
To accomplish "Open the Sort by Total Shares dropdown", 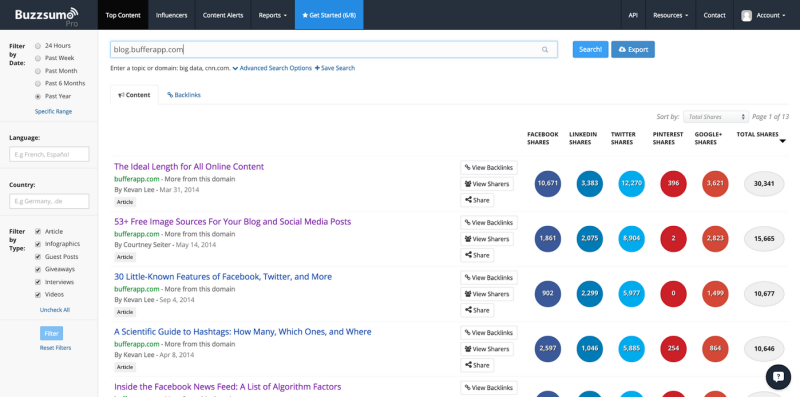I will pos(716,117).
